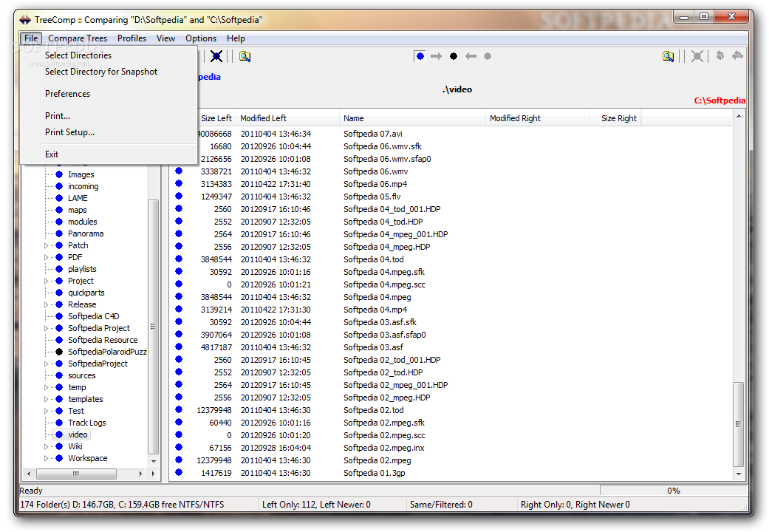This screenshot has height=532, width=769.
Task: Open the right-side folder browse icon
Action: click(668, 56)
